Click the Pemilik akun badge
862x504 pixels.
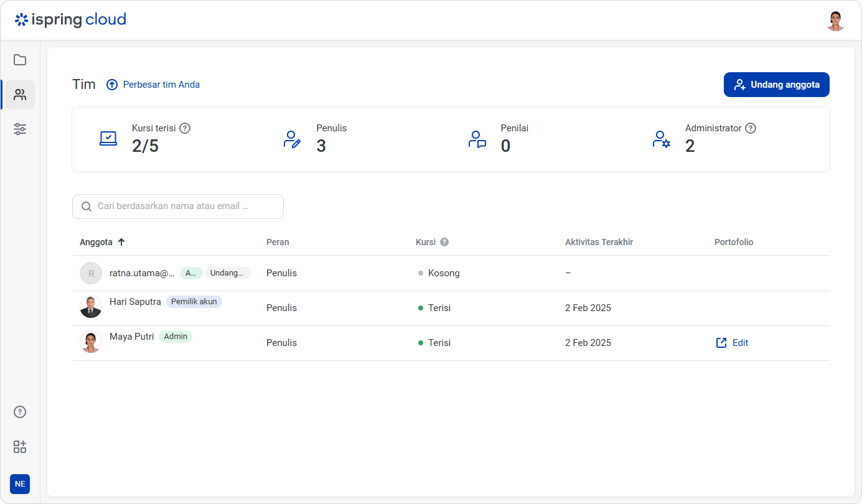tap(194, 301)
